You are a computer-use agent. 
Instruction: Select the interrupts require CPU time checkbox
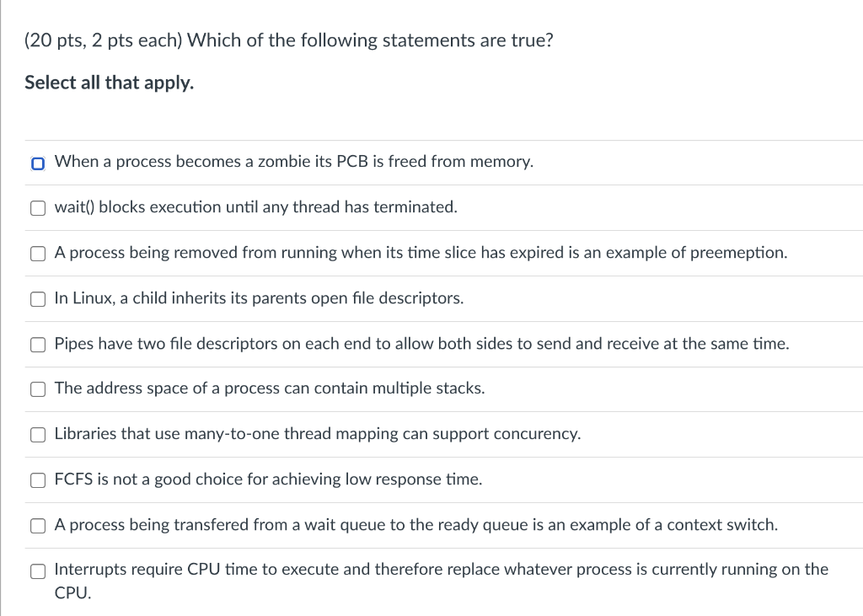37,570
